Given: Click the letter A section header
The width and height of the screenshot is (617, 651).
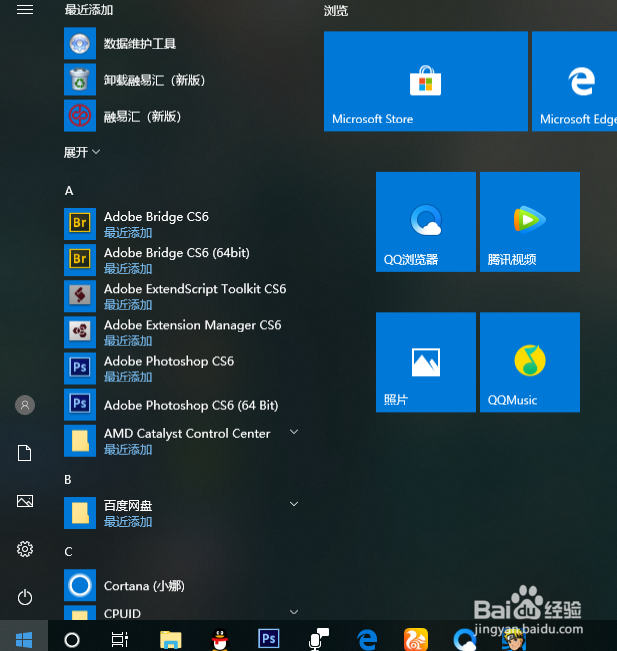Looking at the screenshot, I should coord(69,191).
